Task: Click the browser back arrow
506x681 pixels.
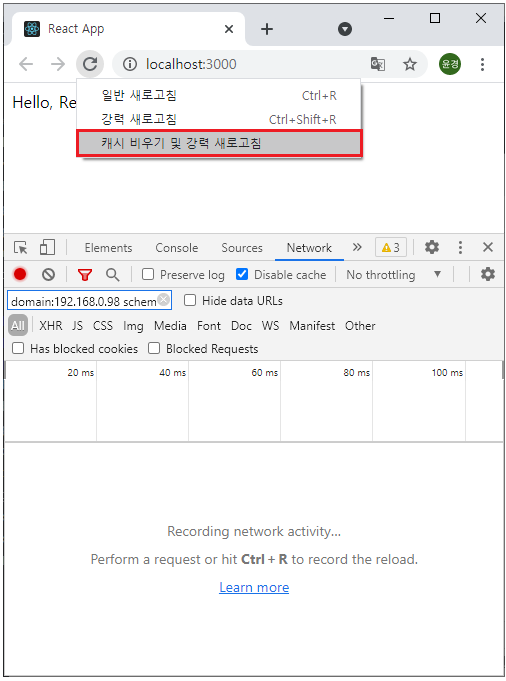Action: click(x=26, y=64)
